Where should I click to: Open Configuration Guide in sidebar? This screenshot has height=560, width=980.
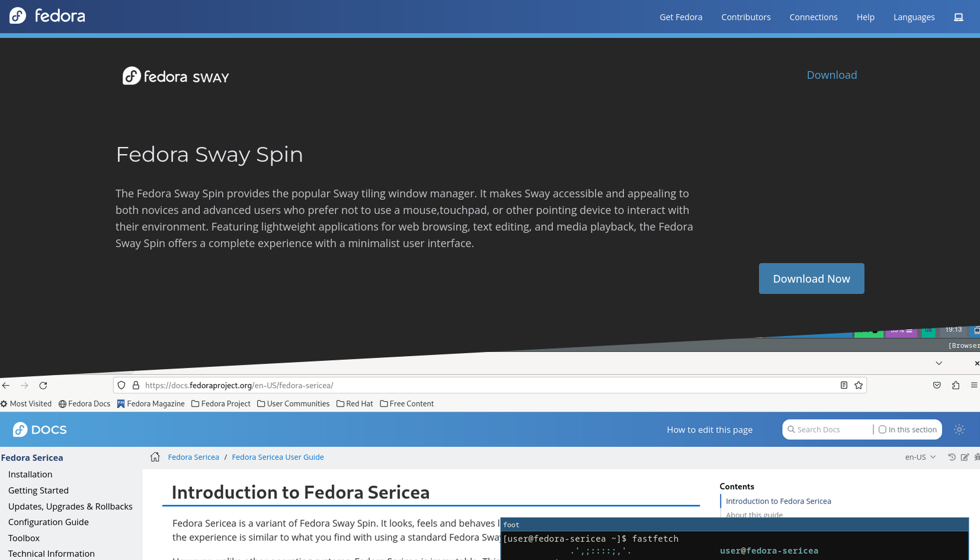(49, 522)
